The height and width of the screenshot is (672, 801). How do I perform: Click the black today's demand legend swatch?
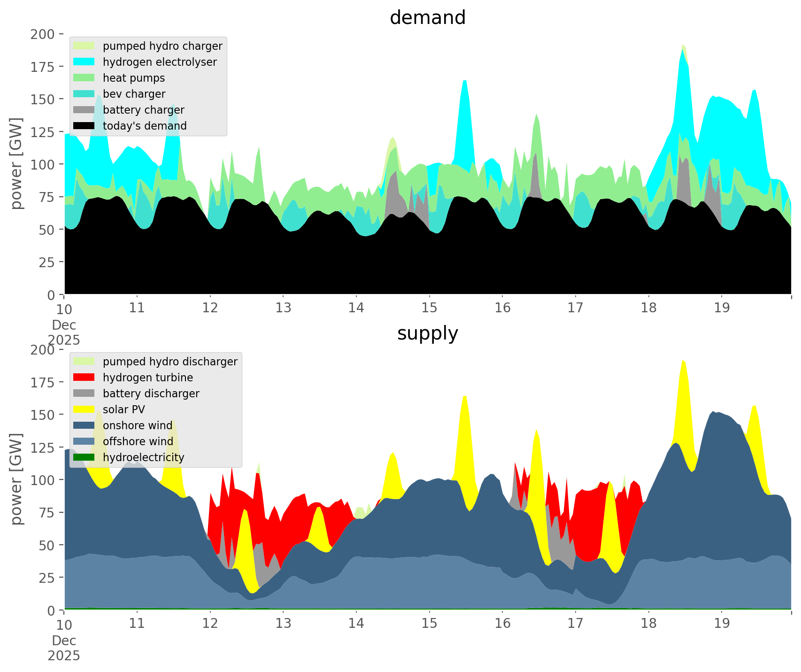[x=85, y=126]
